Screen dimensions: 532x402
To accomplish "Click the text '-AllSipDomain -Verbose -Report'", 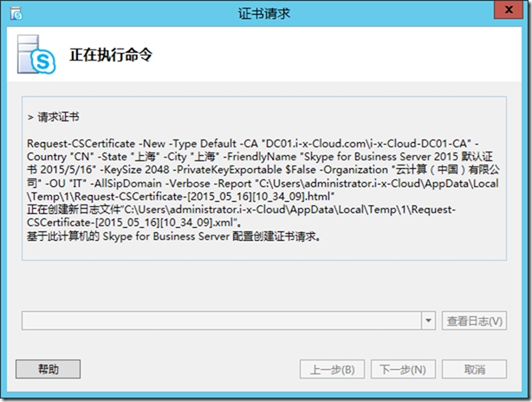I will 171,183.
